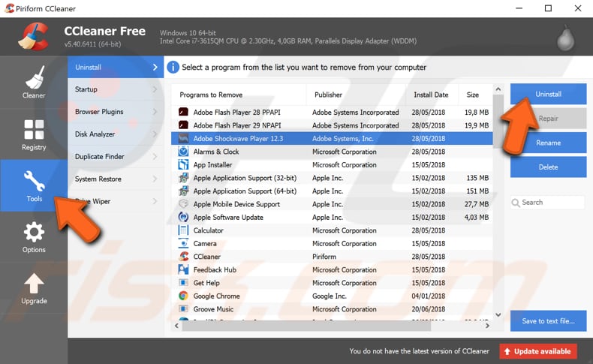Click the Delete button

[x=548, y=167]
